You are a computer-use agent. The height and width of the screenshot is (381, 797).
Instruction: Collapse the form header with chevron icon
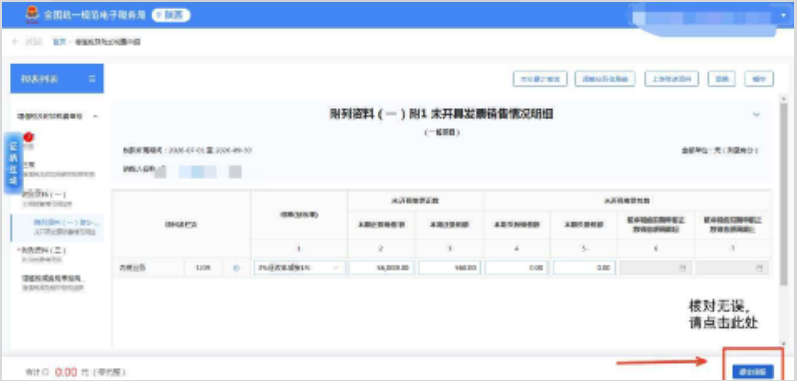[756, 115]
